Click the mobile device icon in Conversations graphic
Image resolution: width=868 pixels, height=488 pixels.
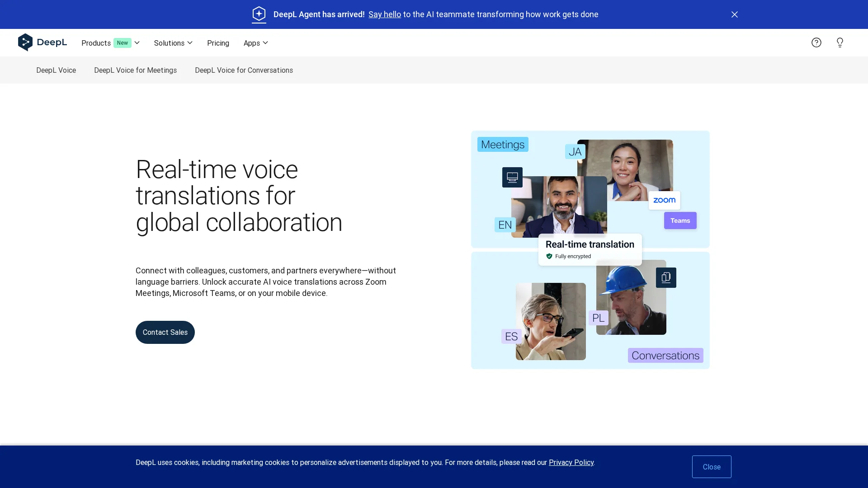pyautogui.click(x=666, y=277)
